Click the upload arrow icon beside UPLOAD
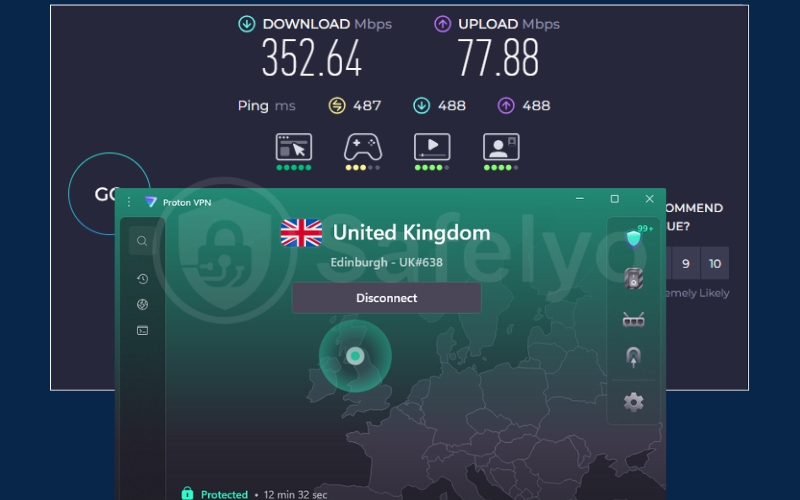Viewport: 800px width, 500px height. coord(442,24)
